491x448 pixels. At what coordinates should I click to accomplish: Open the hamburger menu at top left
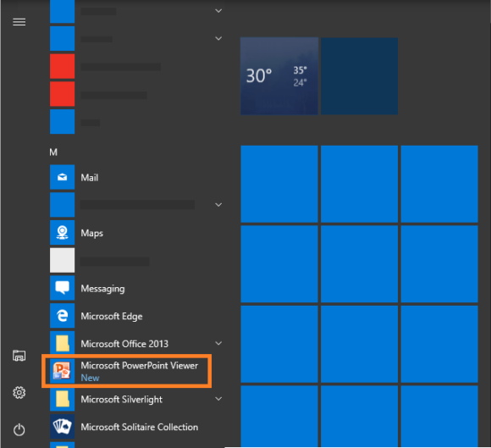pyautogui.click(x=19, y=22)
